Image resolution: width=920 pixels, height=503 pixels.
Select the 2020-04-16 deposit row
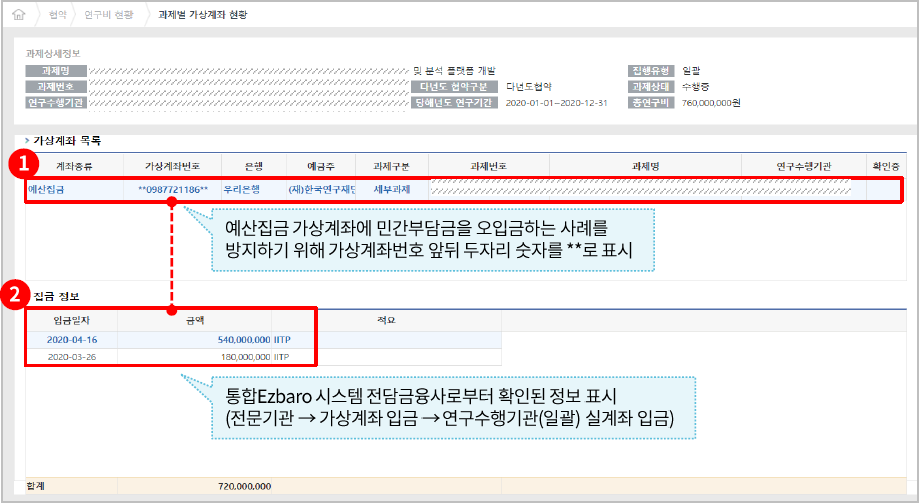[263, 340]
